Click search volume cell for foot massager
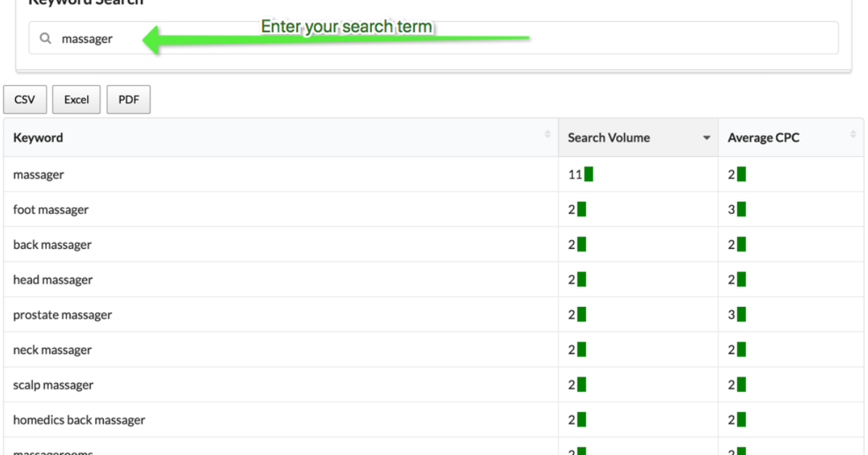 tap(638, 210)
